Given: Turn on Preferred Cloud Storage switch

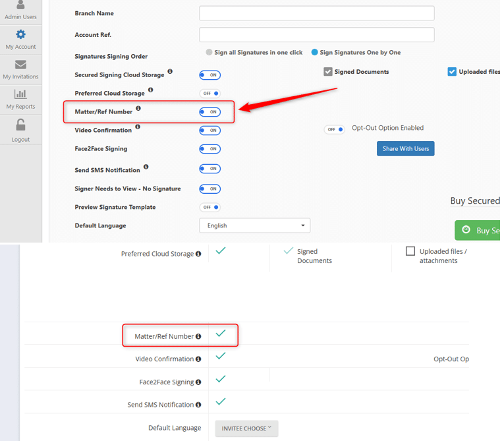Looking at the screenshot, I should (x=210, y=94).
